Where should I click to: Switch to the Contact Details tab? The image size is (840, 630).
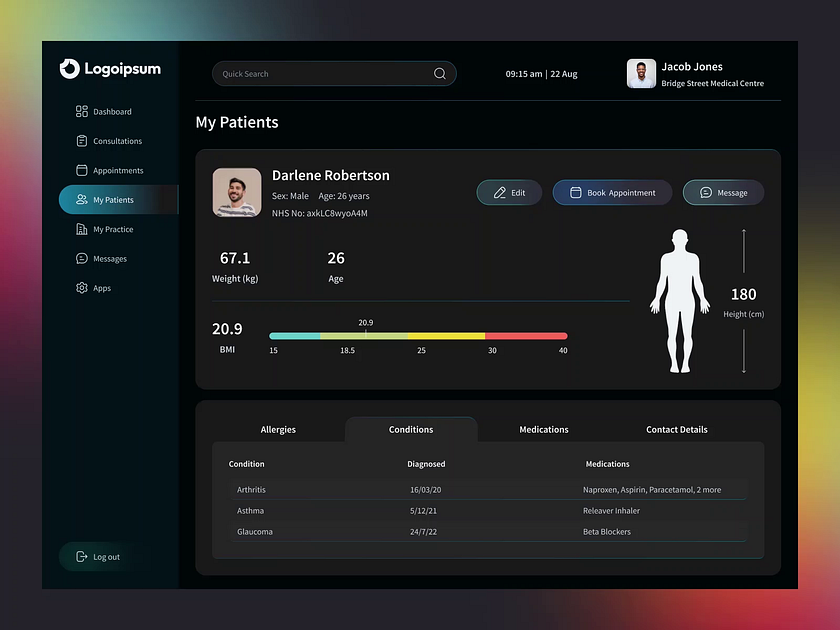click(x=677, y=429)
